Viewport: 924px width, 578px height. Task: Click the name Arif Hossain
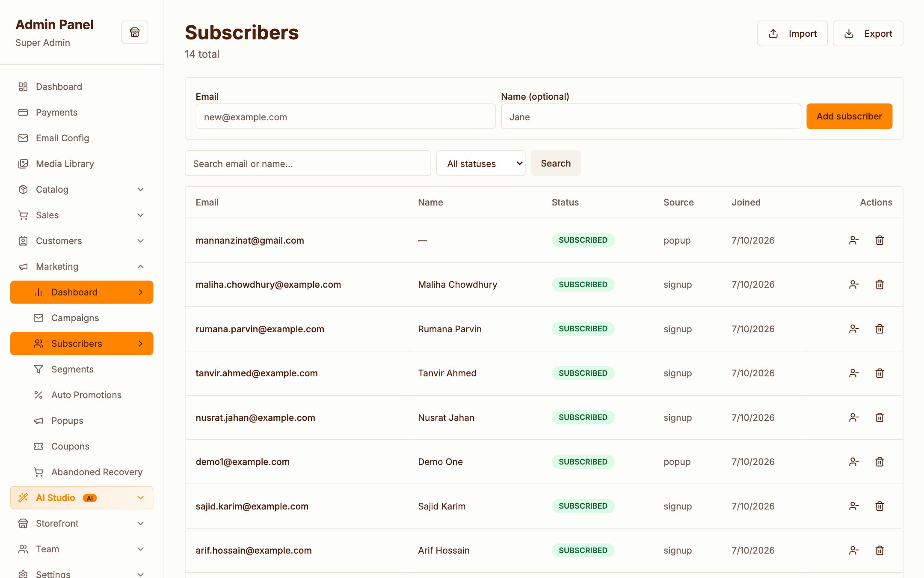[444, 551]
